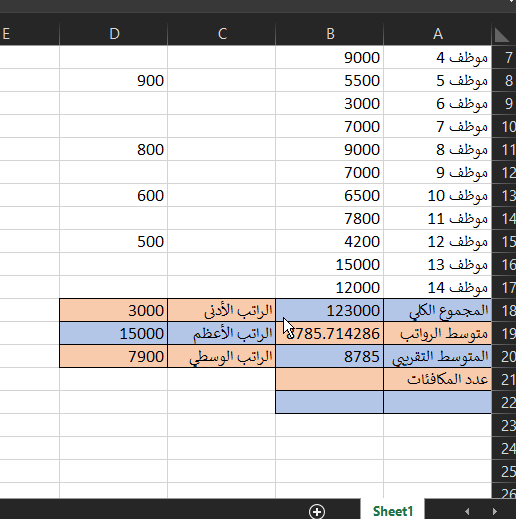Click the الراتب الوسطي label cell

click(222, 356)
